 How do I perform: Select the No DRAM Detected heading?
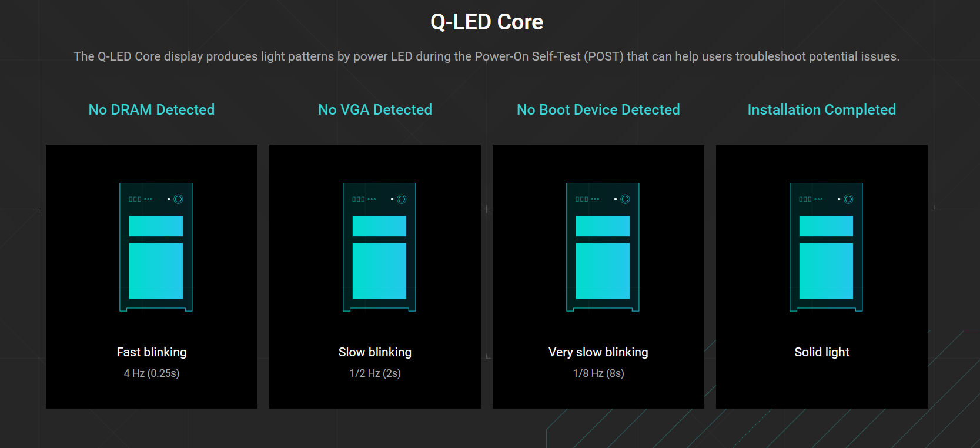[x=152, y=109]
